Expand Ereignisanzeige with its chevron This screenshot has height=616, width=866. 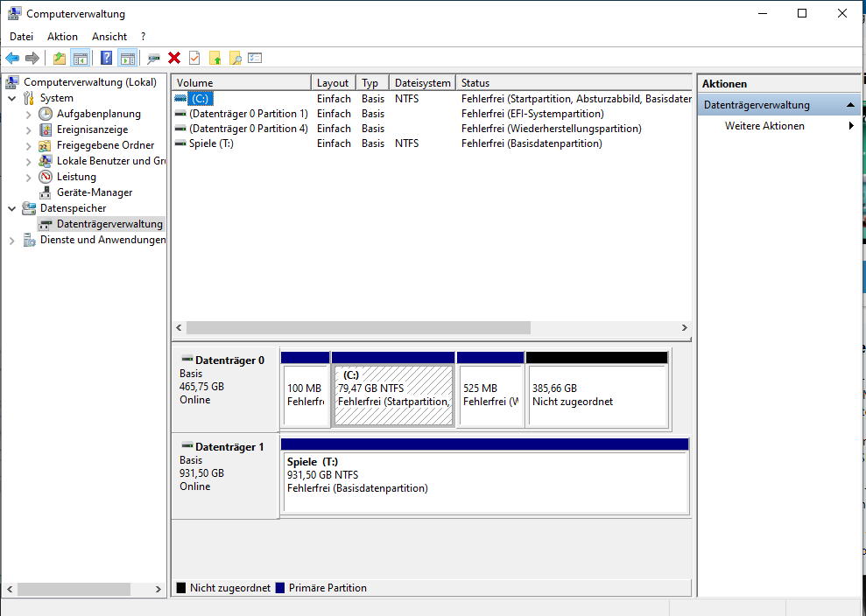28,129
